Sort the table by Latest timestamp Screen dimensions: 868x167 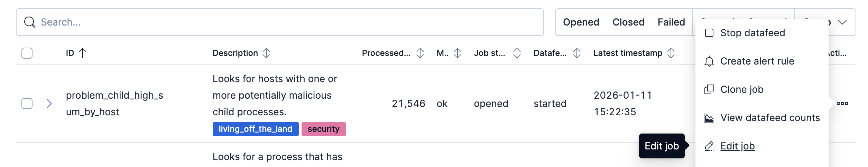point(671,53)
